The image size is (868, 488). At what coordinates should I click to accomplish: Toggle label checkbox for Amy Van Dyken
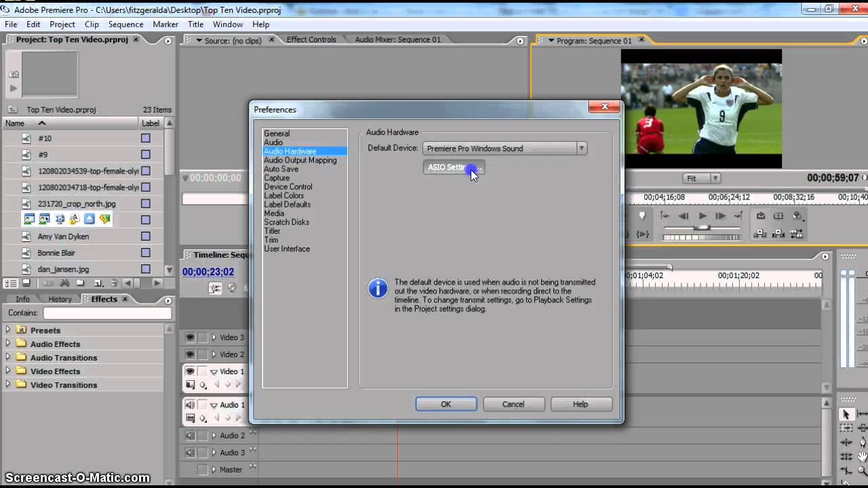pos(145,237)
